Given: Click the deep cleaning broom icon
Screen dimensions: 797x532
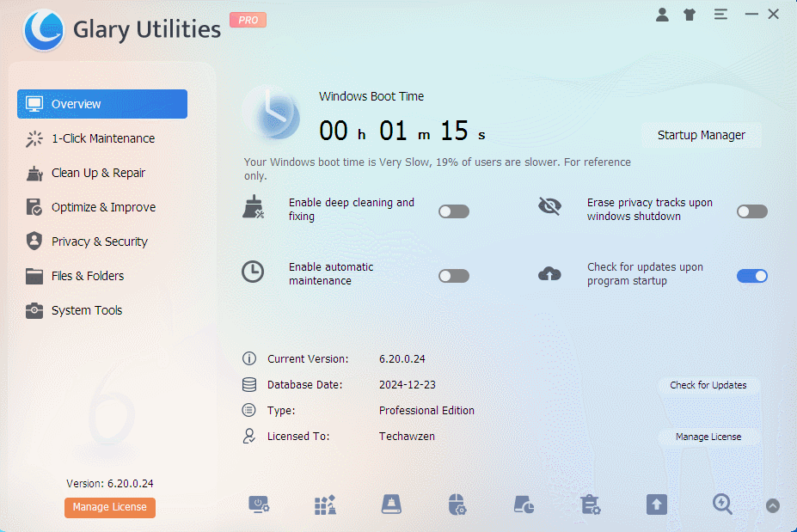Looking at the screenshot, I should 253,207.
